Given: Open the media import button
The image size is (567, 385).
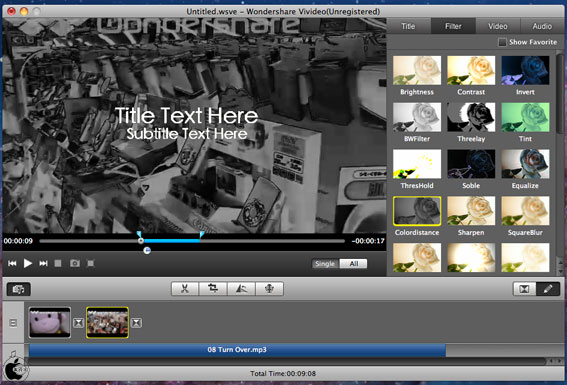Looking at the screenshot, I should point(18,289).
